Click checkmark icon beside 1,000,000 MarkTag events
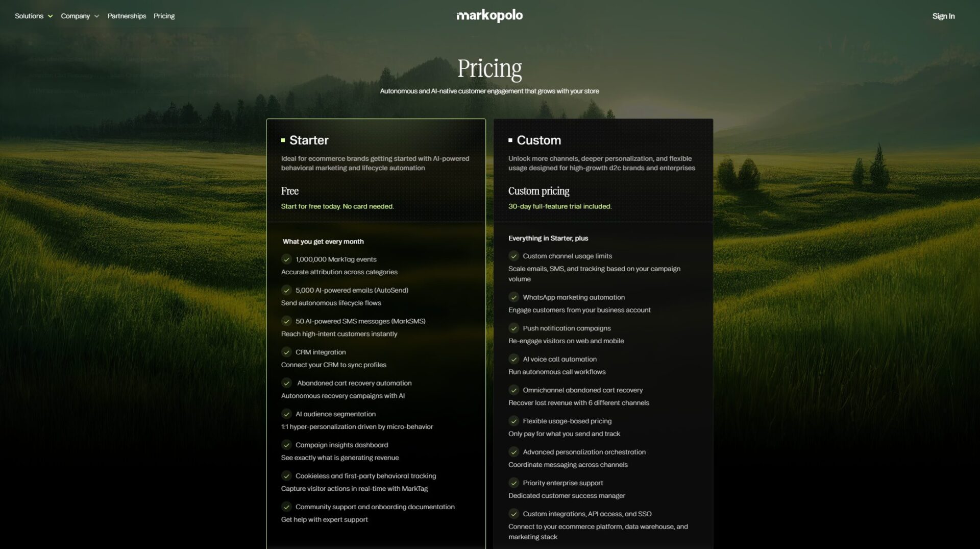980x549 pixels. [x=287, y=259]
